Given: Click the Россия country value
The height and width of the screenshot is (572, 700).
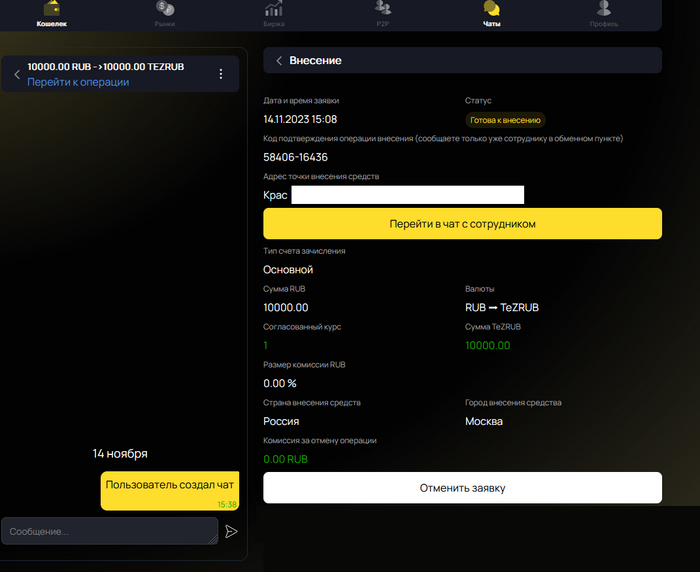Looking at the screenshot, I should 281,422.
